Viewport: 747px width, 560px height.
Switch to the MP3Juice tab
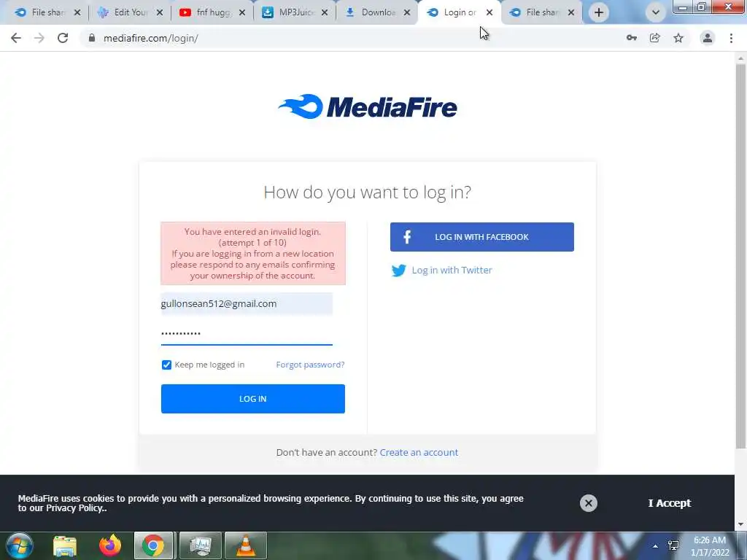pos(295,12)
